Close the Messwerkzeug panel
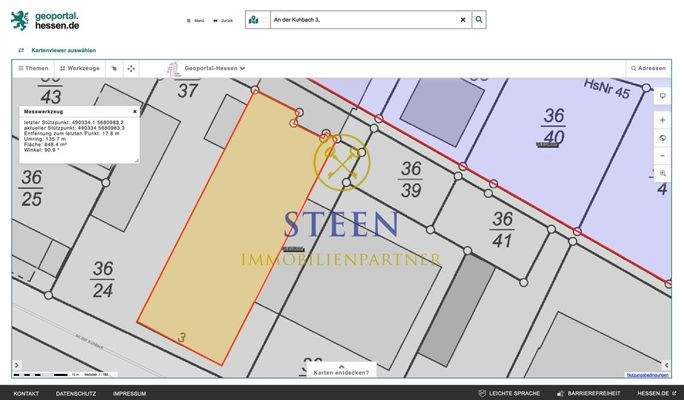Image resolution: width=684 pixels, height=400 pixels. pyautogui.click(x=135, y=111)
